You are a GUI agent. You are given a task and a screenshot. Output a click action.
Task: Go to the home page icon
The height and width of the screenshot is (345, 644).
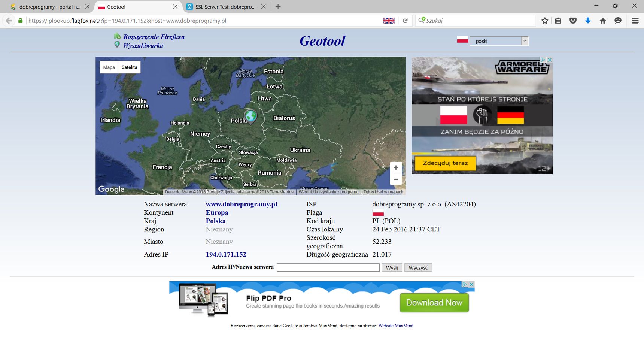[603, 21]
